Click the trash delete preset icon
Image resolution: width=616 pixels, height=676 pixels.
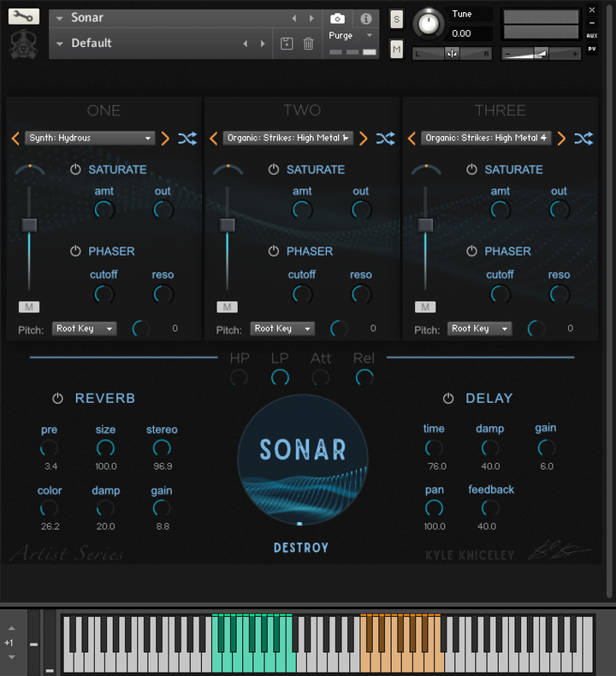(x=308, y=44)
